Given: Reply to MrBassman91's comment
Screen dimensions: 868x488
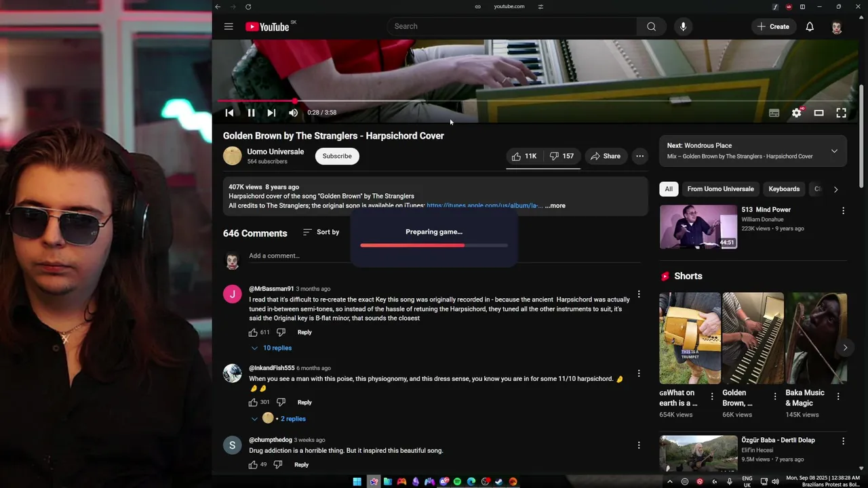Looking at the screenshot, I should (304, 333).
